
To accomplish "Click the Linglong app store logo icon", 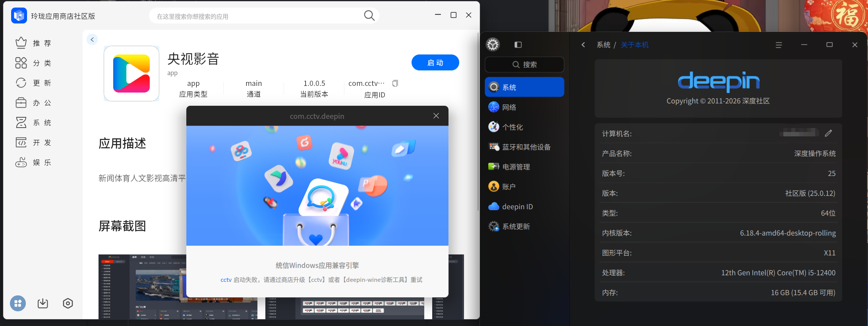I will tap(19, 16).
